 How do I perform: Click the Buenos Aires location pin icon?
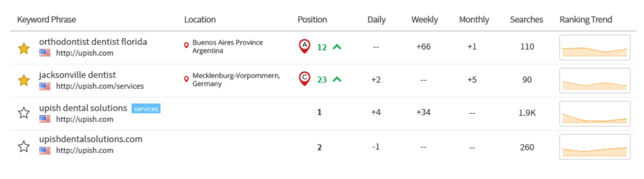point(186,45)
